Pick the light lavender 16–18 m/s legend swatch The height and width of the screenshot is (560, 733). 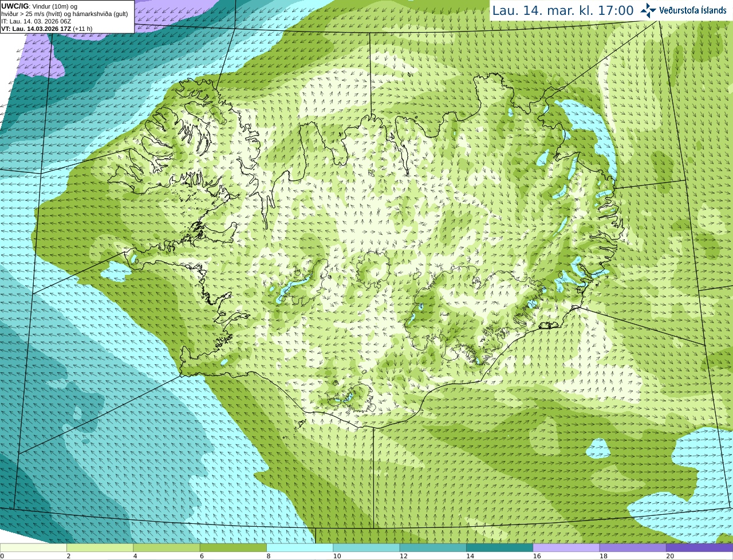pyautogui.click(x=566, y=548)
